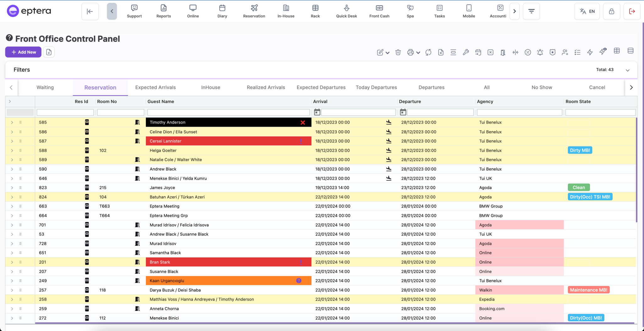The height and width of the screenshot is (331, 644).
Task: Click the notification bell icon in the toolbar
Action: pos(540,52)
